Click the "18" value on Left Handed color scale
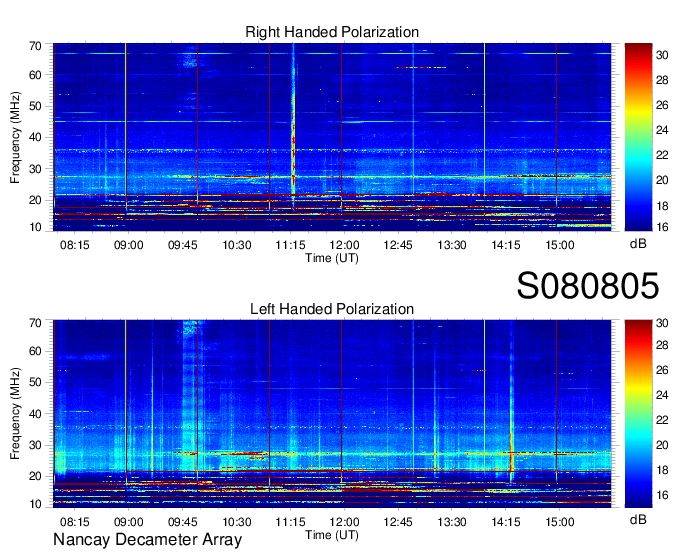680x552 pixels. [x=662, y=470]
